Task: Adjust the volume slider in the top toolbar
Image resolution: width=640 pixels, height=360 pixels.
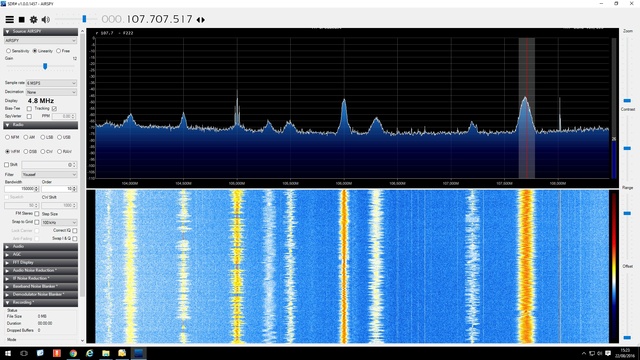Action: click(84, 19)
